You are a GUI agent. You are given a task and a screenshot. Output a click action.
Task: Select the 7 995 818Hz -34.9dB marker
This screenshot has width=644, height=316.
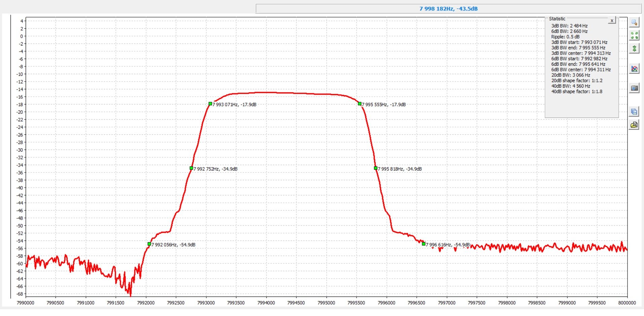point(375,168)
